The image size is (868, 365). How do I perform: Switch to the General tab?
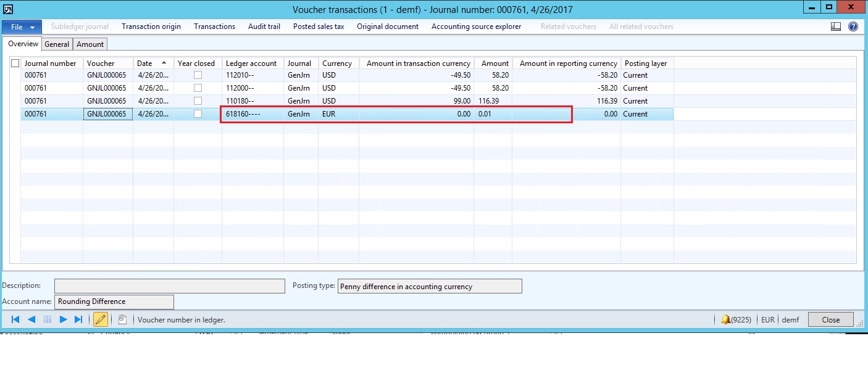pyautogui.click(x=57, y=44)
